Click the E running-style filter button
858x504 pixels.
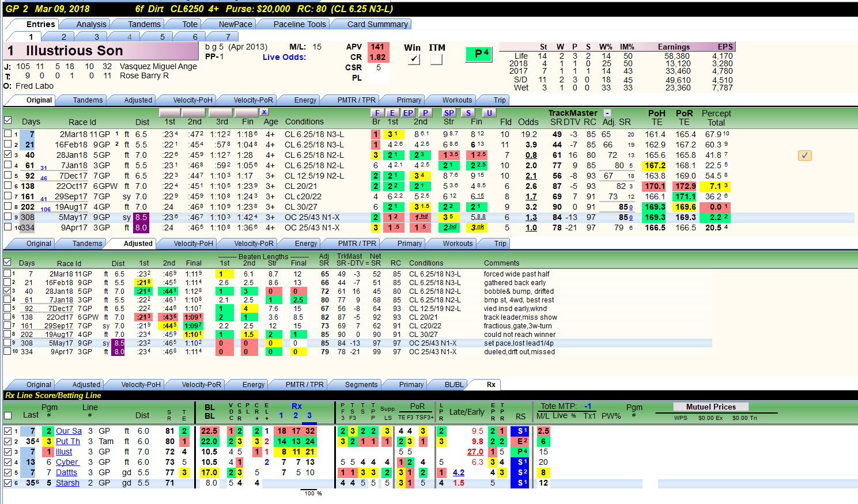392,113
